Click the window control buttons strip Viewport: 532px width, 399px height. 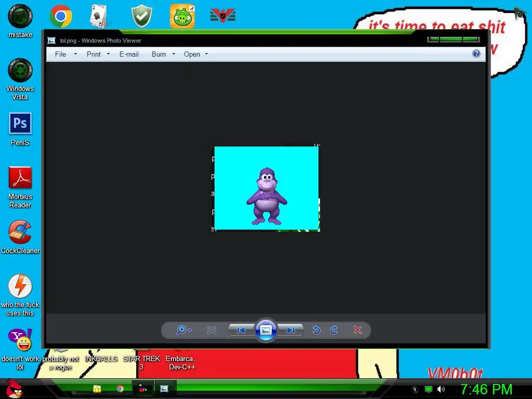pyautogui.click(x=453, y=39)
